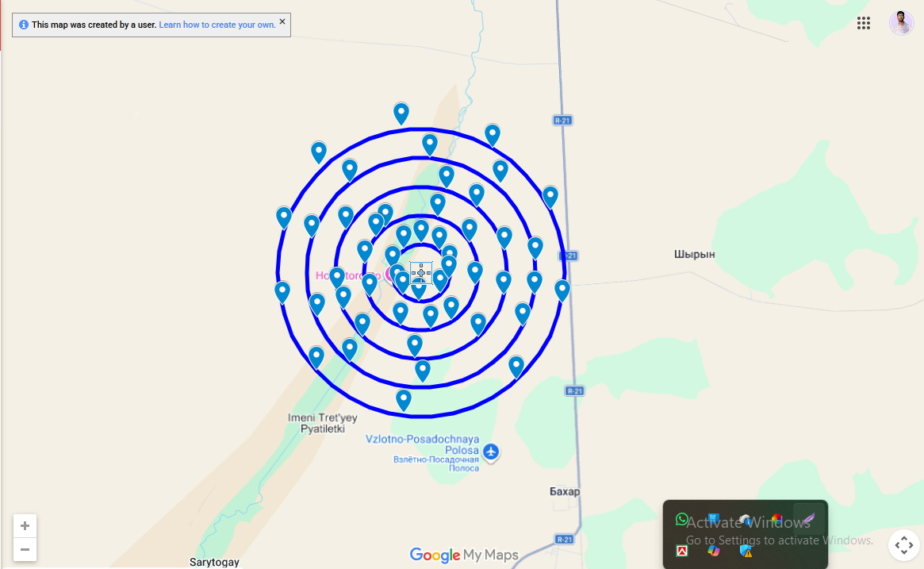The width and height of the screenshot is (924, 569).
Task: Click the crosshair marker at the rings' center
Action: coord(420,272)
